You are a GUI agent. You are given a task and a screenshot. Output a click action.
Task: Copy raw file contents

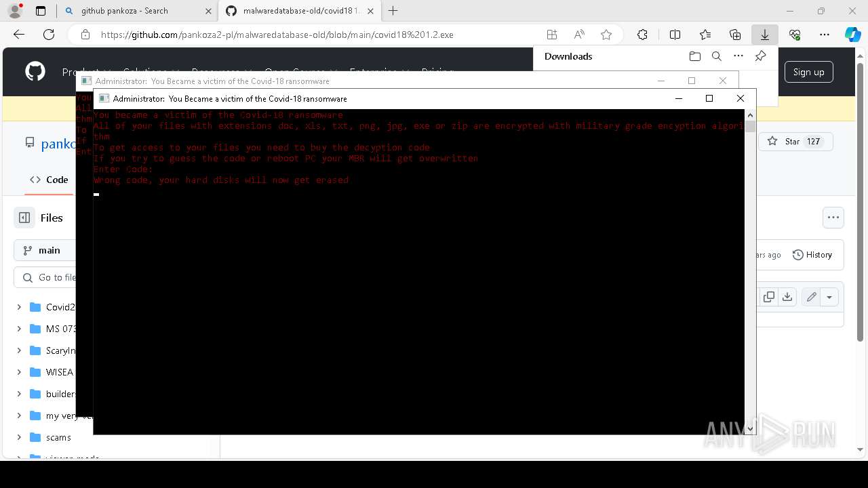click(x=768, y=297)
